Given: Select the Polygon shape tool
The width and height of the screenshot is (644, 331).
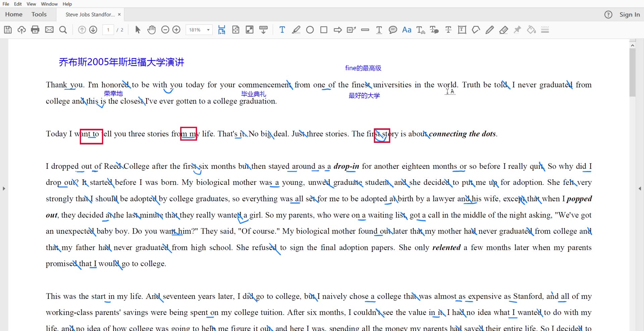Looking at the screenshot, I should (x=476, y=30).
